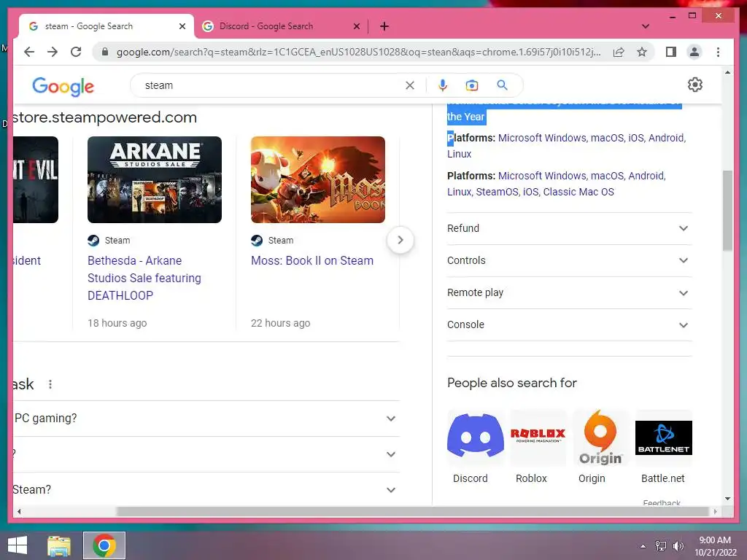Click the horizontal scrollbar right arrow
Screen dimensions: 747x560
[715, 511]
